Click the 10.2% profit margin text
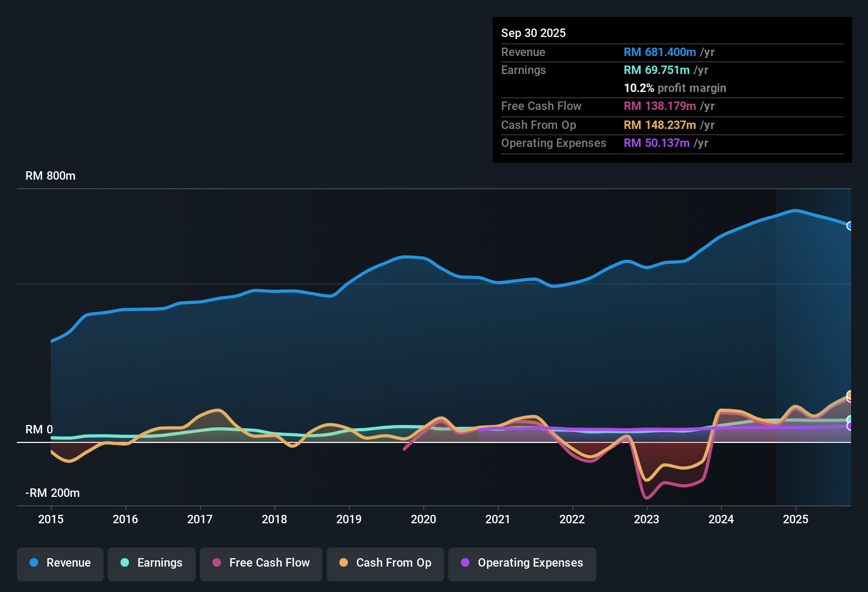The height and width of the screenshot is (592, 868). tap(675, 88)
